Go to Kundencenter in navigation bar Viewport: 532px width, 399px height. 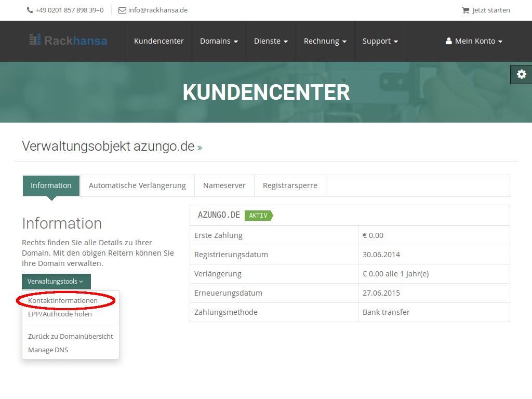pos(158,41)
